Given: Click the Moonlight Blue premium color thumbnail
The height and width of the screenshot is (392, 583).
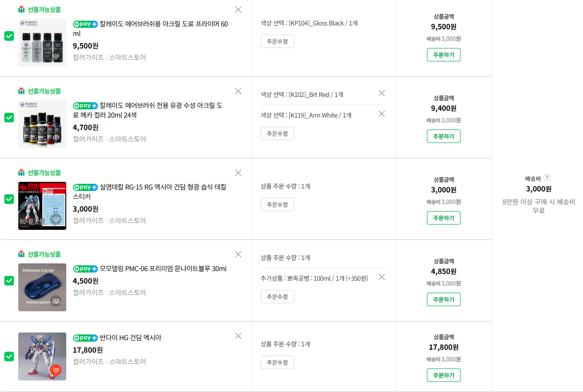Looking at the screenshot, I should tap(42, 287).
